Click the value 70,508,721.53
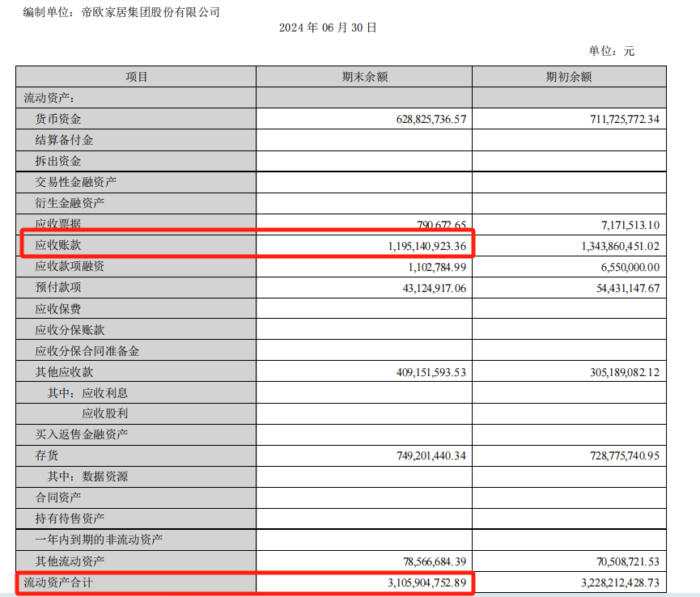The width and height of the screenshot is (700, 597). click(x=628, y=561)
